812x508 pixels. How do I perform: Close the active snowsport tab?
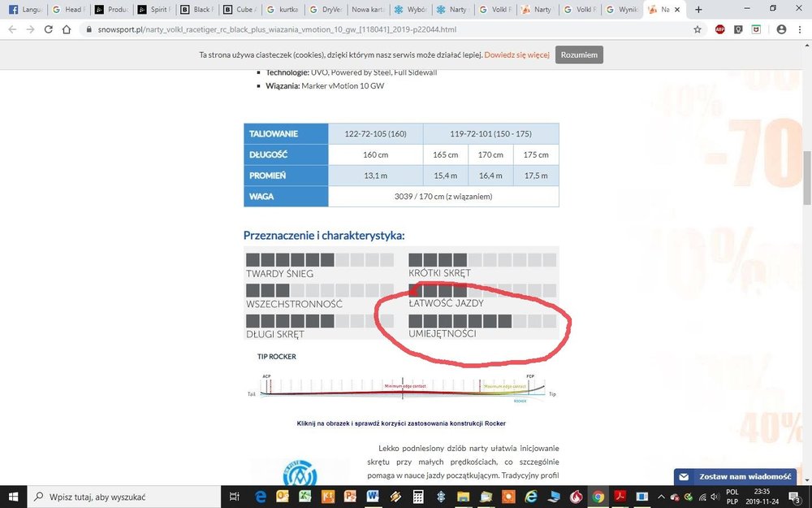677,9
